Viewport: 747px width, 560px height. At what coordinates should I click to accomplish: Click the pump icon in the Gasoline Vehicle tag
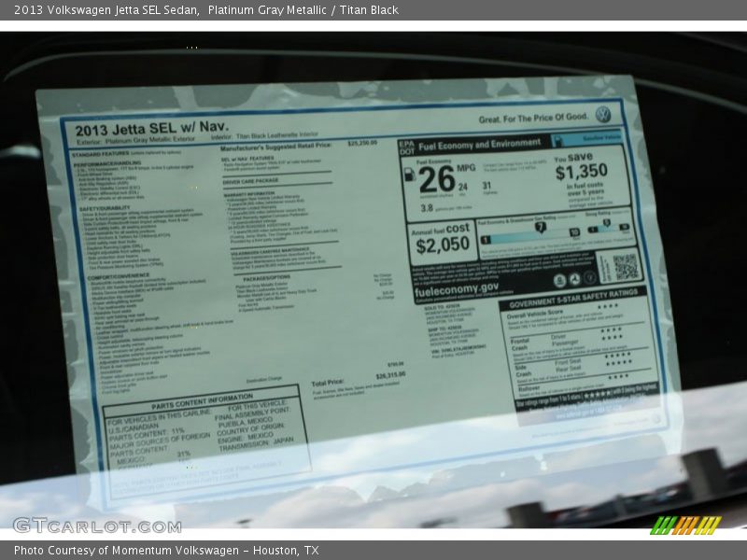pyautogui.click(x=558, y=141)
